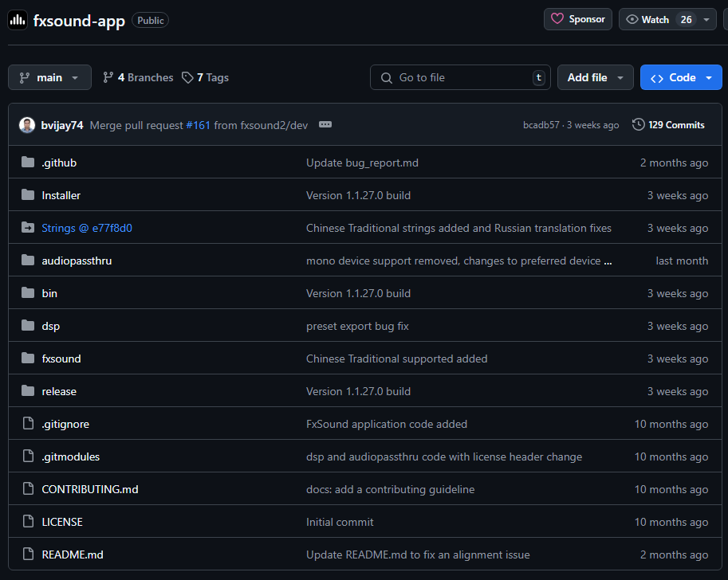Click the file icon next to .gitmodules

click(x=29, y=456)
